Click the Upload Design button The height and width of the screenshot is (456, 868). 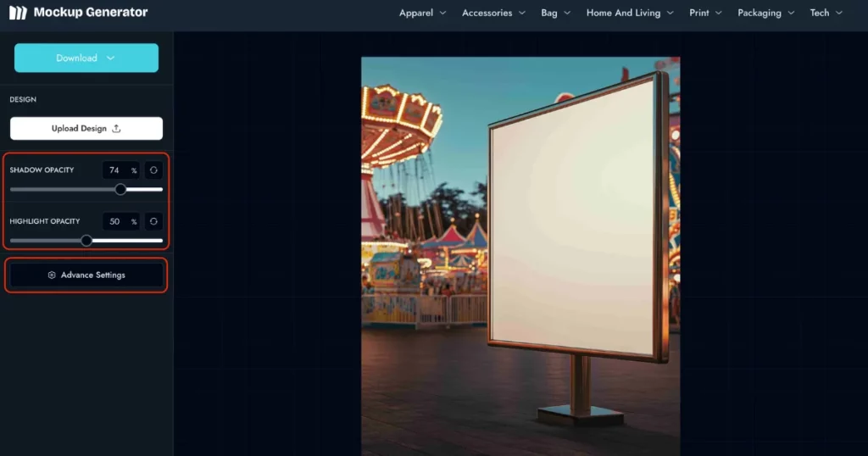86,129
